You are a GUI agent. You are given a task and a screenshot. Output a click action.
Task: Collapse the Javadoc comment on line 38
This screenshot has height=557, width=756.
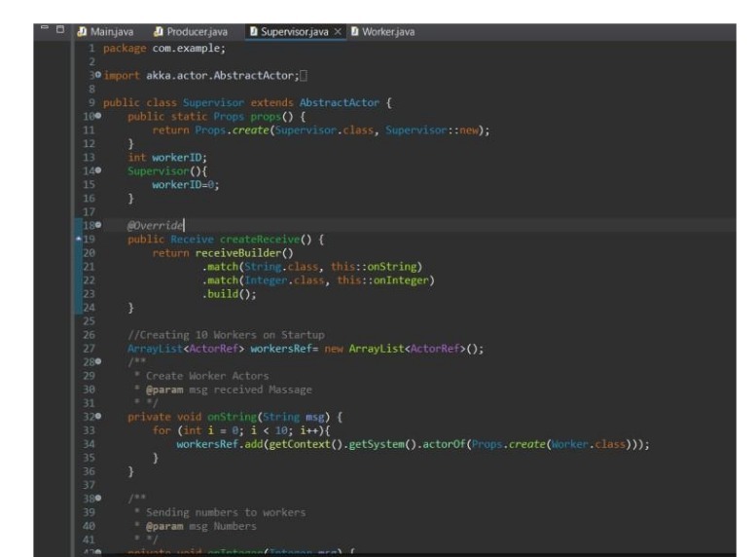click(98, 499)
